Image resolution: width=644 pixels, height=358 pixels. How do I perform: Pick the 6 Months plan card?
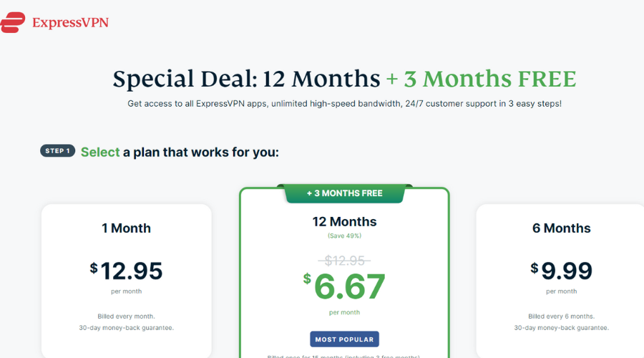coord(560,281)
